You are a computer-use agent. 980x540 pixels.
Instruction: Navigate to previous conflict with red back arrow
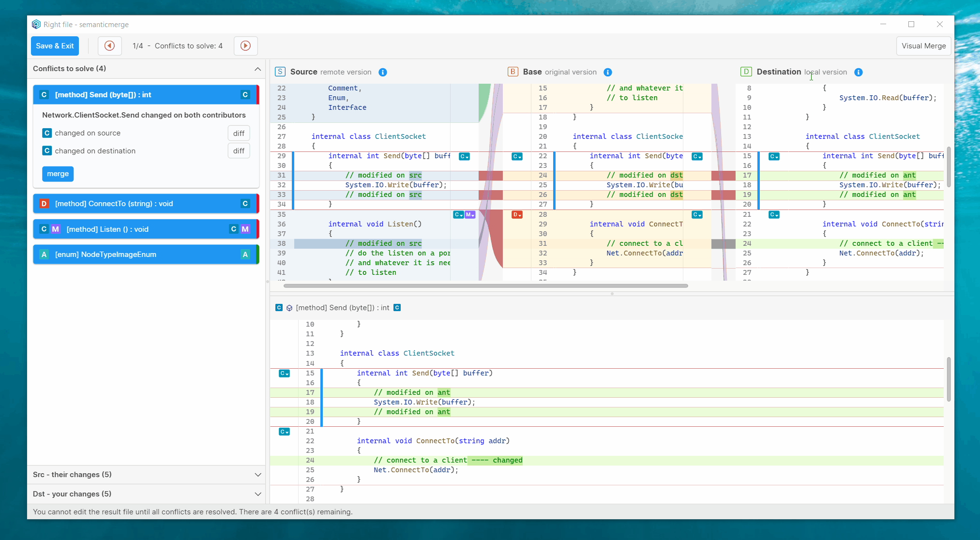109,45
